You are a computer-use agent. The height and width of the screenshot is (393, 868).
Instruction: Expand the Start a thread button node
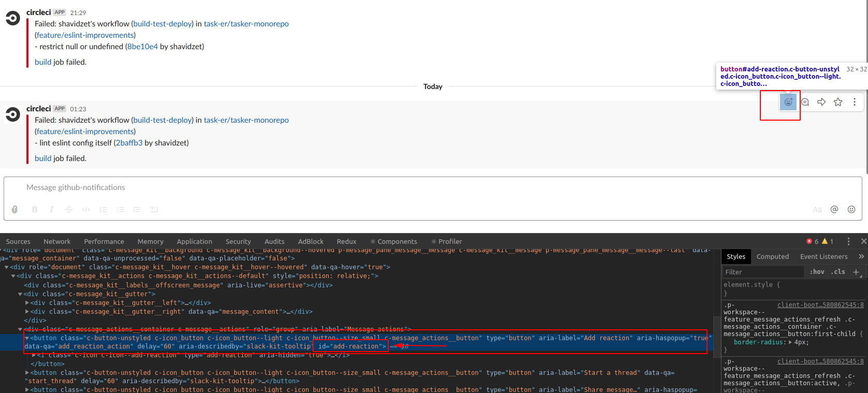[x=27, y=373]
